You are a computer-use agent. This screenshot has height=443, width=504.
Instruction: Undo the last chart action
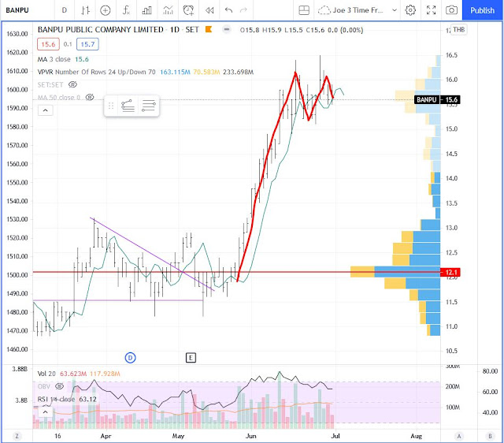[228, 10]
